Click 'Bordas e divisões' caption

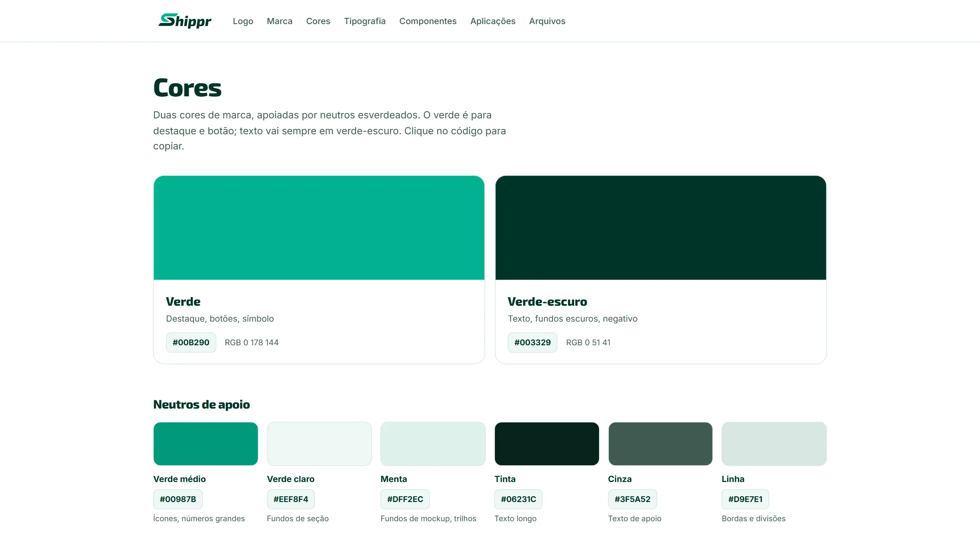753,518
